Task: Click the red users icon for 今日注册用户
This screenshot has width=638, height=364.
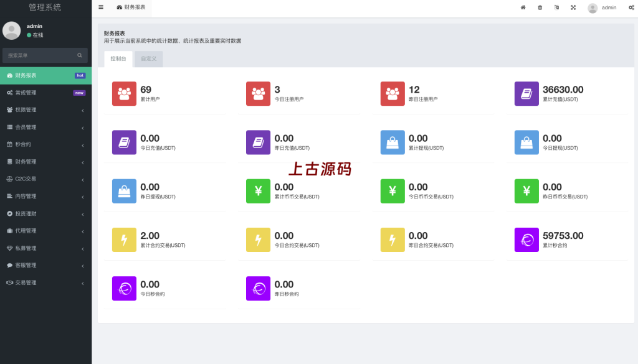Action: coord(258,93)
